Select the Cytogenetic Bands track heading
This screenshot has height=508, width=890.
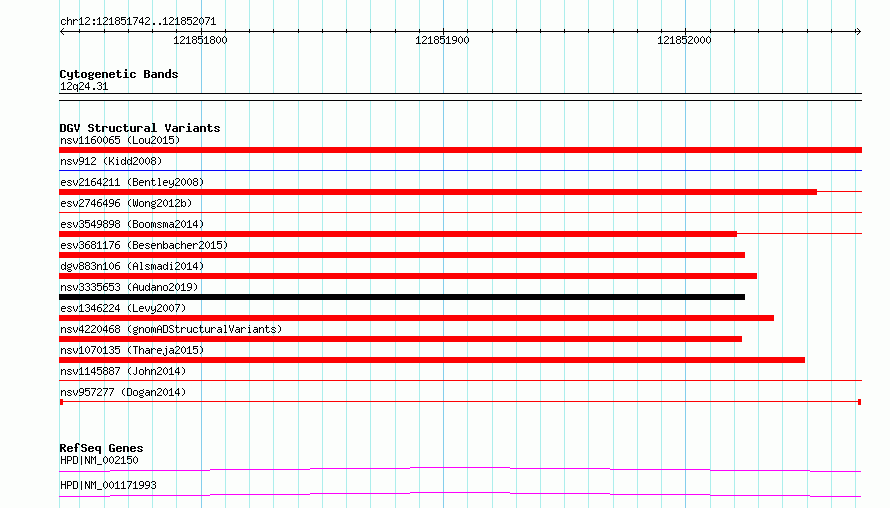pyautogui.click(x=119, y=74)
